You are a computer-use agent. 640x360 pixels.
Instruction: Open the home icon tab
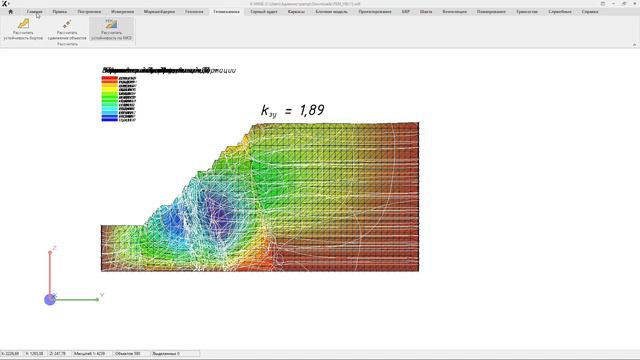11,12
